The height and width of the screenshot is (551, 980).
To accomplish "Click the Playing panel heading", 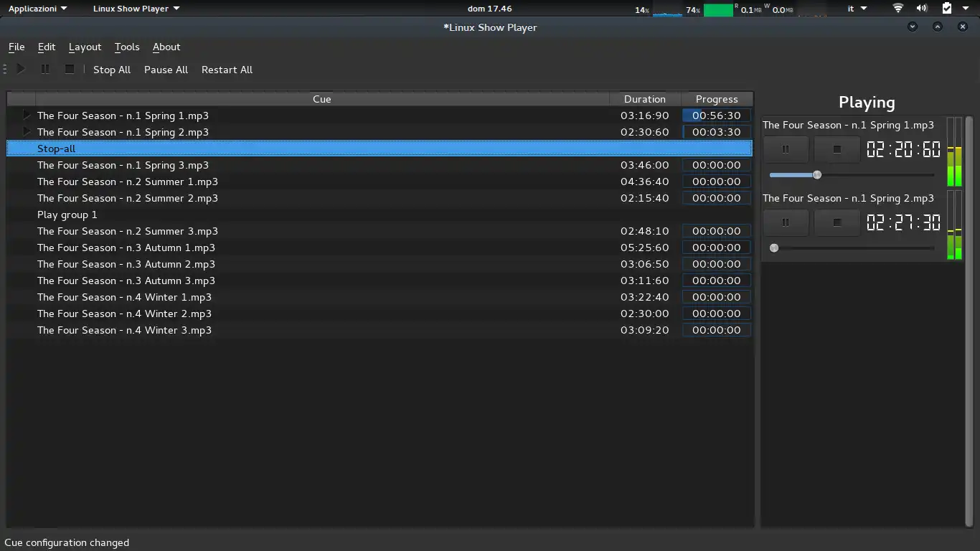I will 867,103.
